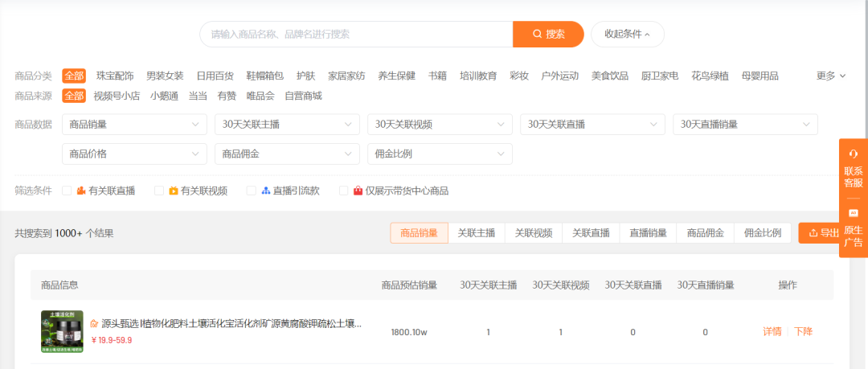This screenshot has height=369, width=868.
Task: Open 30天关联直播 dropdown
Action: pyautogui.click(x=593, y=125)
